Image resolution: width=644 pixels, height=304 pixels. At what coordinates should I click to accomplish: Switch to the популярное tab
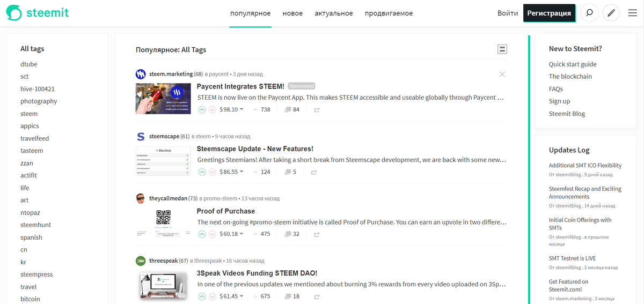[x=250, y=13]
